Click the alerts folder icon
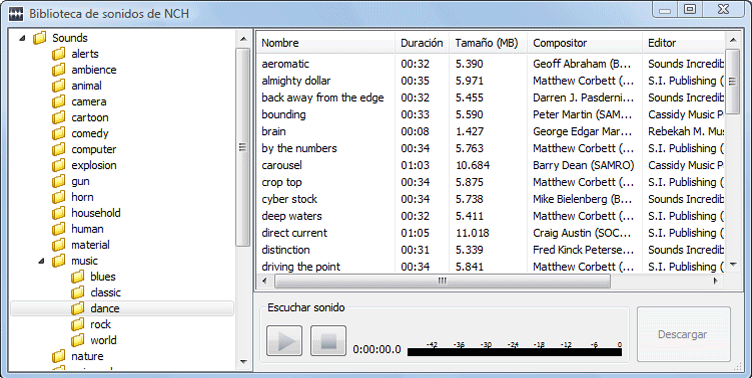The height and width of the screenshot is (378, 752). pyautogui.click(x=59, y=54)
